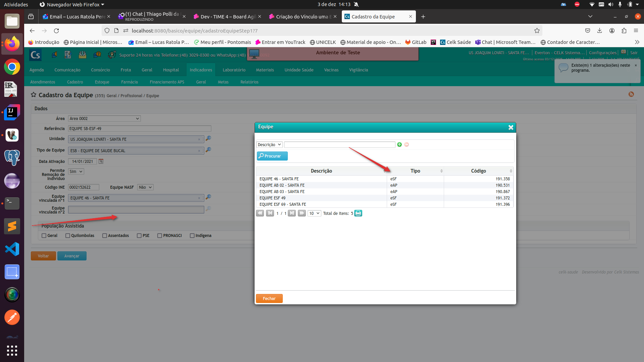Click the print icon beside total items
Viewport: 644px width, 362px height.
(x=358, y=214)
